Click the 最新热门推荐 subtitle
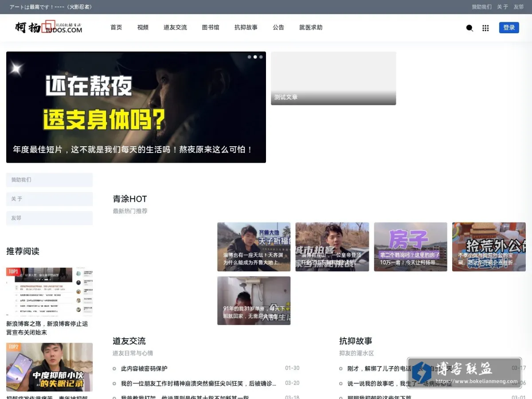 point(130,211)
